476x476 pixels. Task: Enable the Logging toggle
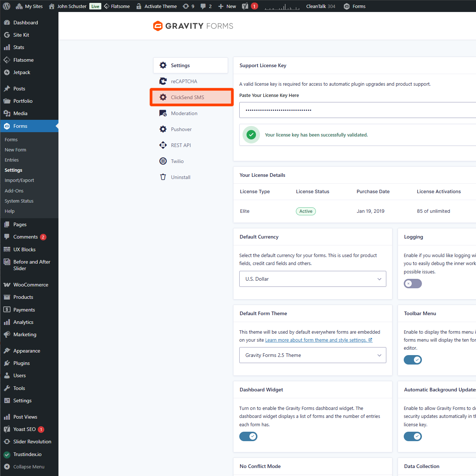point(412,284)
